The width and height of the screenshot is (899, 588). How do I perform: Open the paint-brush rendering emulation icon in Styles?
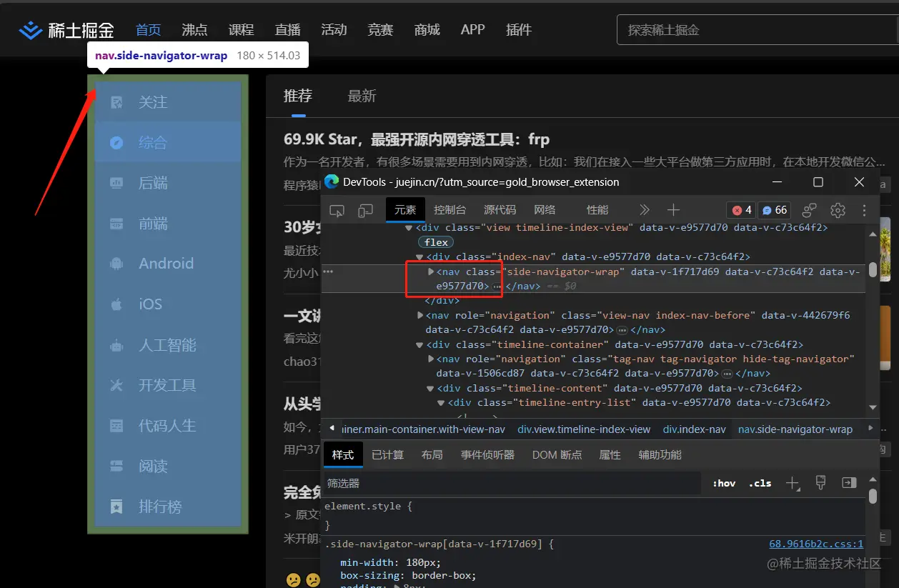(x=821, y=483)
